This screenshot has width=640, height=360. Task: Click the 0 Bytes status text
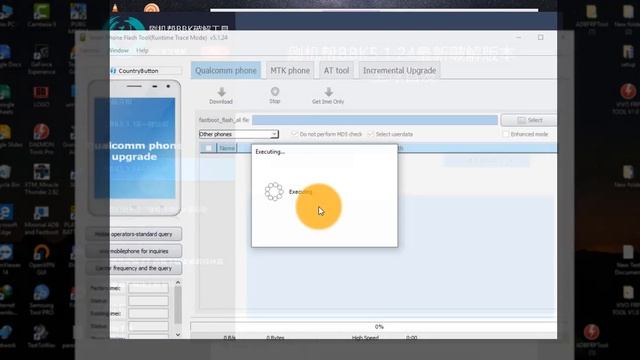(x=275, y=338)
